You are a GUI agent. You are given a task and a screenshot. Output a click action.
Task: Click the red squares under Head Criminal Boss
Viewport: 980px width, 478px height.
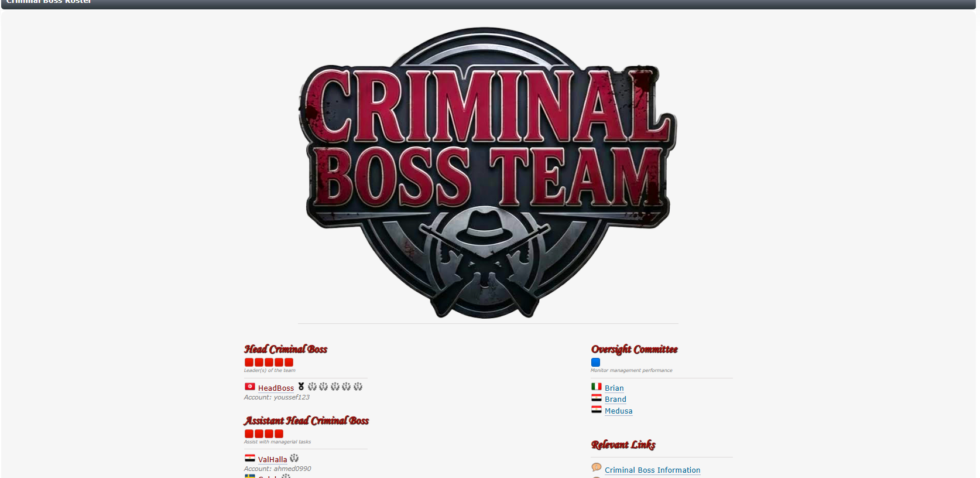[269, 363]
